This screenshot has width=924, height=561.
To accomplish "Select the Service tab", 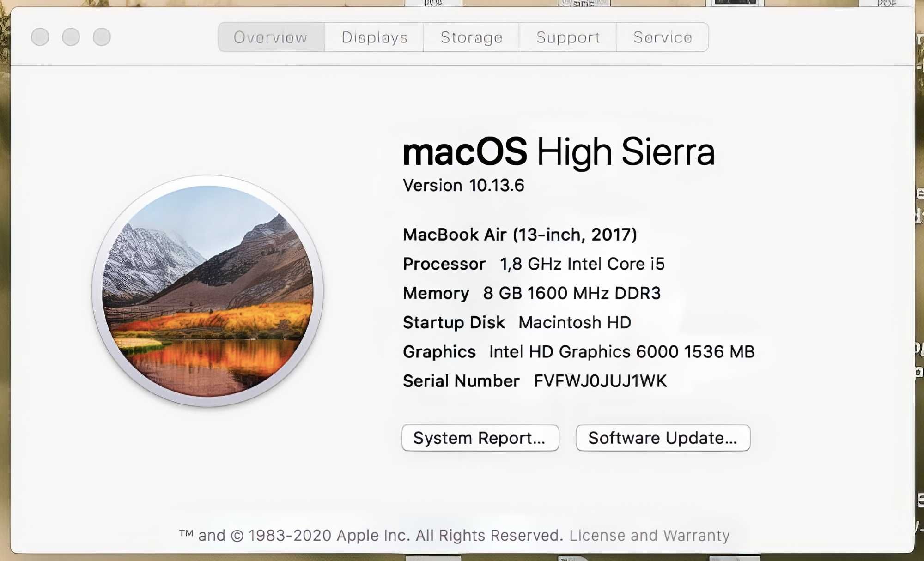I will click(x=662, y=37).
